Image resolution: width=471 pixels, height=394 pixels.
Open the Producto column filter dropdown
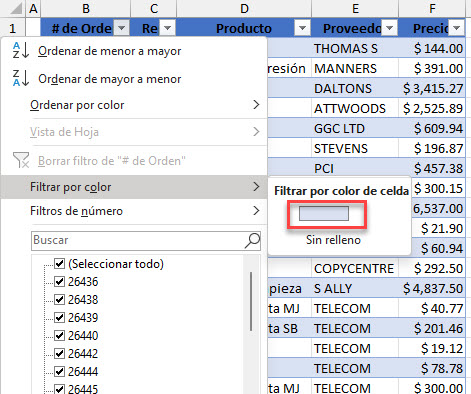click(x=302, y=28)
